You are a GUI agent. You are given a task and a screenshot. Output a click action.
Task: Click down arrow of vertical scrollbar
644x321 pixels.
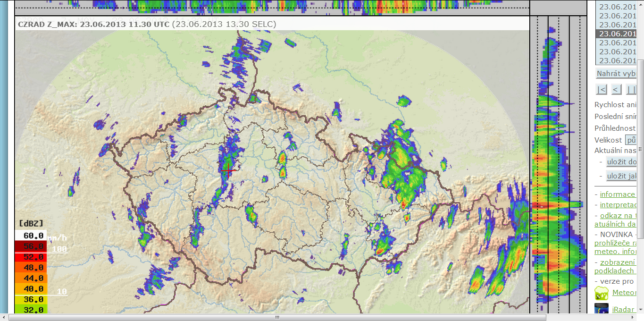(641, 309)
